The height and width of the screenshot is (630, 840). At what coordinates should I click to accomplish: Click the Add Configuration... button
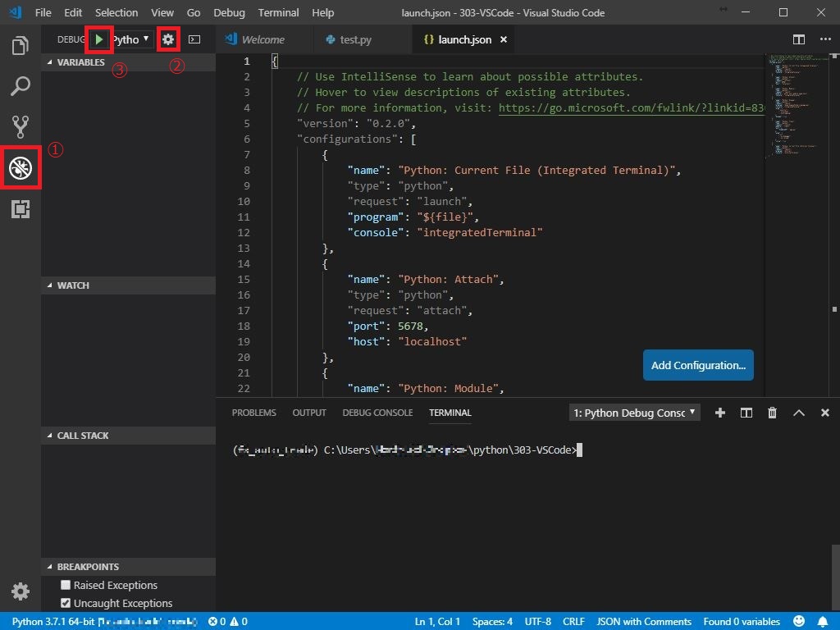(x=698, y=365)
